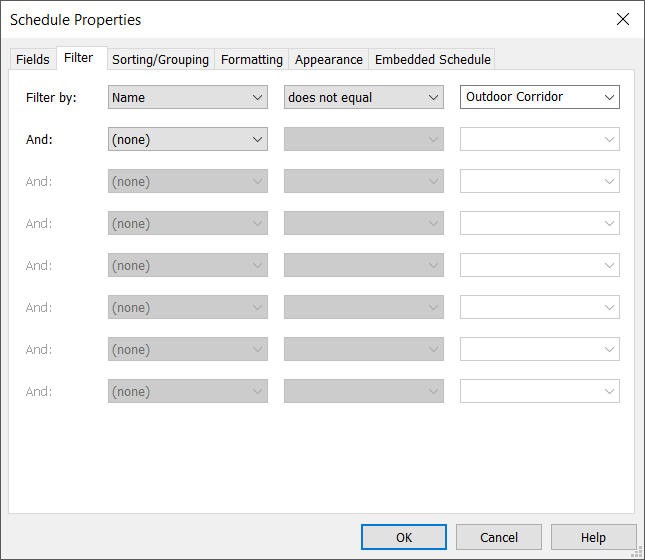The height and width of the screenshot is (560, 645).
Task: Click the Cancel button
Action: [x=499, y=537]
